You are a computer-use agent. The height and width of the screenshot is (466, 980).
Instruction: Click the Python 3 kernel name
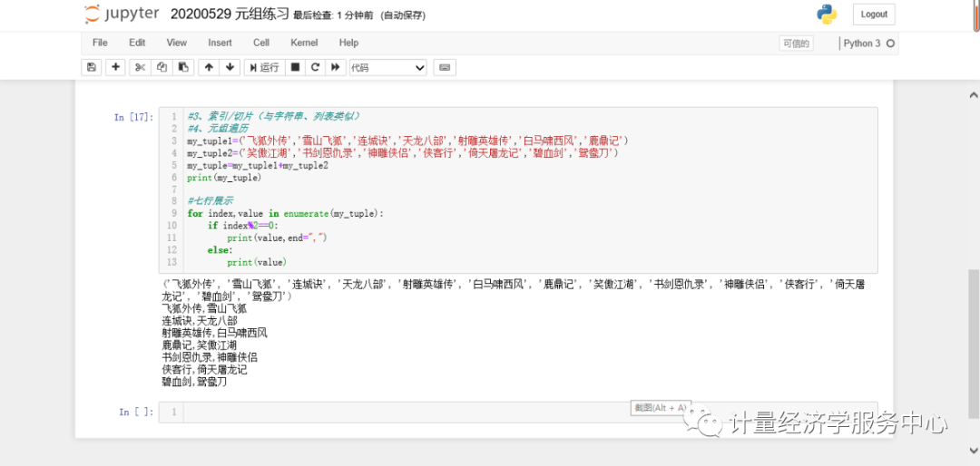tap(862, 44)
